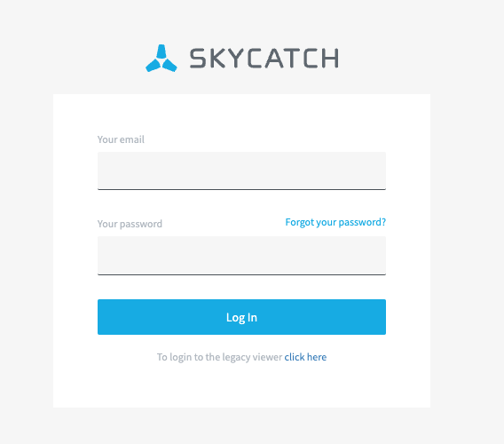Submit with the blue Log In button
The image size is (504, 444).
pyautogui.click(x=241, y=317)
